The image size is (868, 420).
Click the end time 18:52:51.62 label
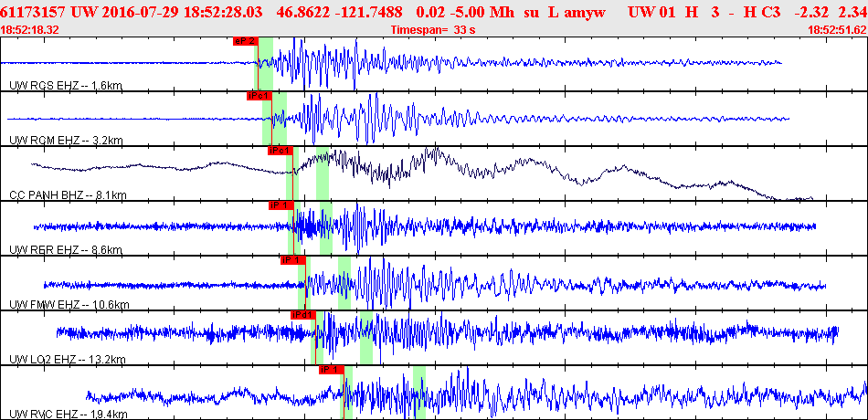pos(837,30)
